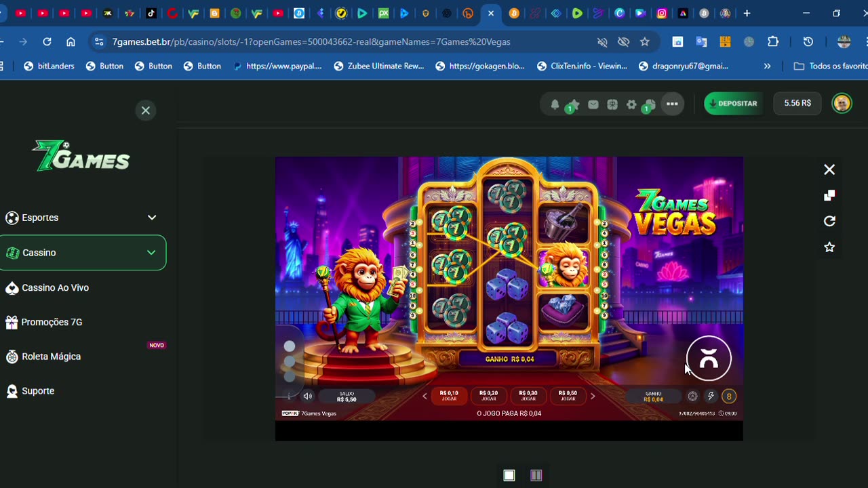Switch to split multi-game view layout

pos(536,475)
